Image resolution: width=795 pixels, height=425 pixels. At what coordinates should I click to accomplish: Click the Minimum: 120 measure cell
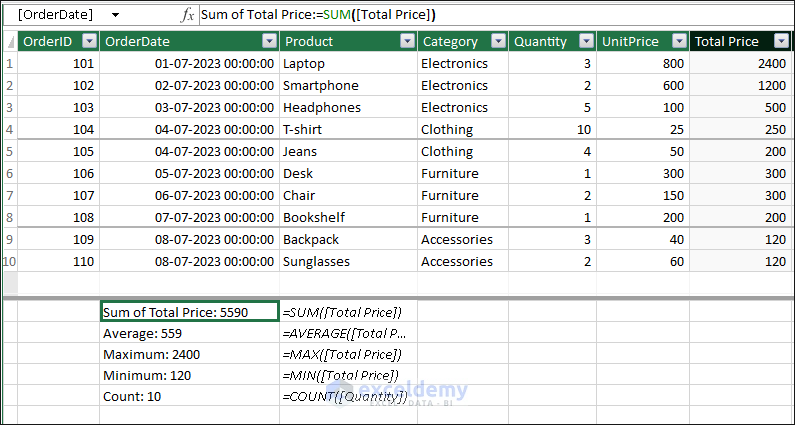(189, 375)
